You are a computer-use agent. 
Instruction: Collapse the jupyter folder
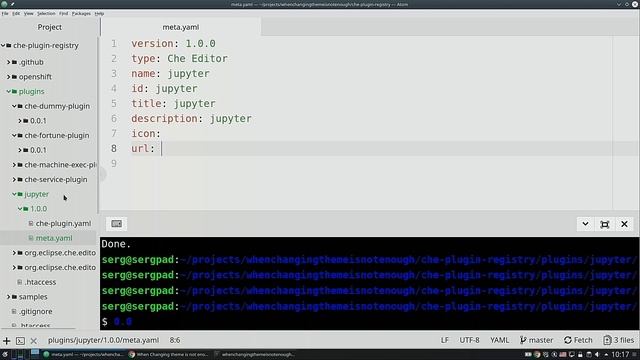click(x=14, y=194)
